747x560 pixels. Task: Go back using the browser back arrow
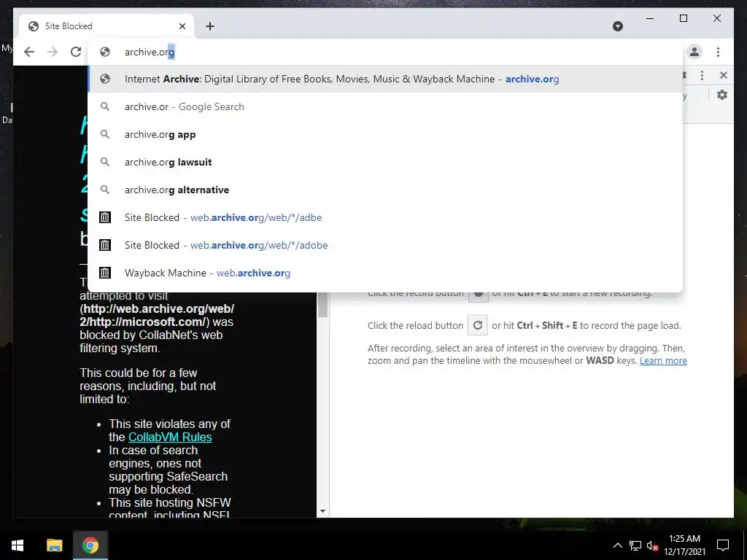(29, 52)
